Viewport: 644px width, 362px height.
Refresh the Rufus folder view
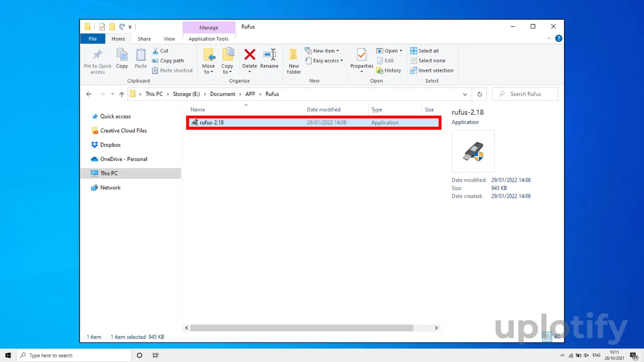479,94
